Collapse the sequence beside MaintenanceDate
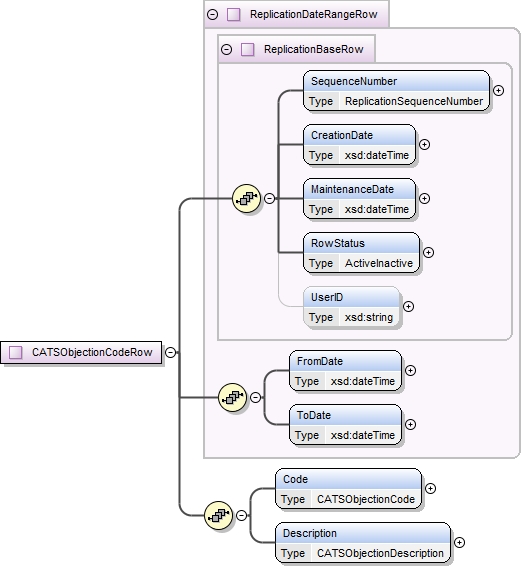Viewport: 522px width, 568px height. click(x=270, y=199)
